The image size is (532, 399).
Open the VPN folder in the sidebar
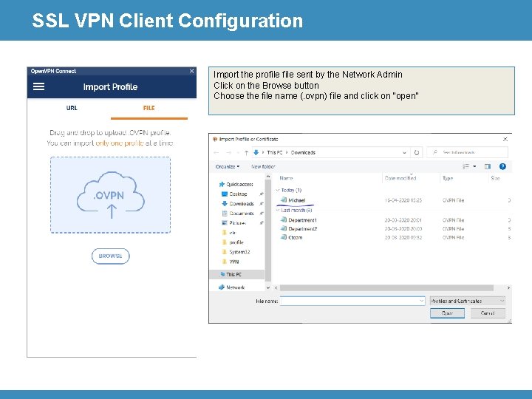coord(231,262)
